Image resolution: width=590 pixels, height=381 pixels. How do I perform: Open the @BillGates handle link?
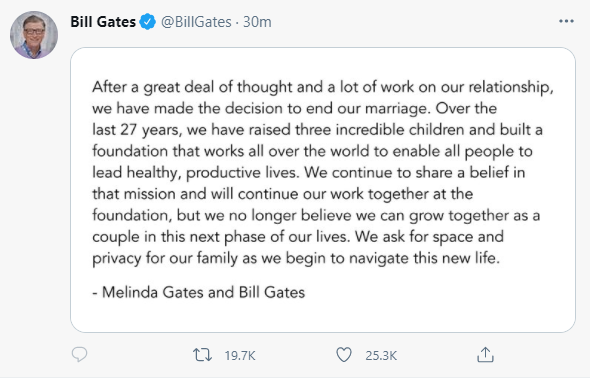coord(196,22)
